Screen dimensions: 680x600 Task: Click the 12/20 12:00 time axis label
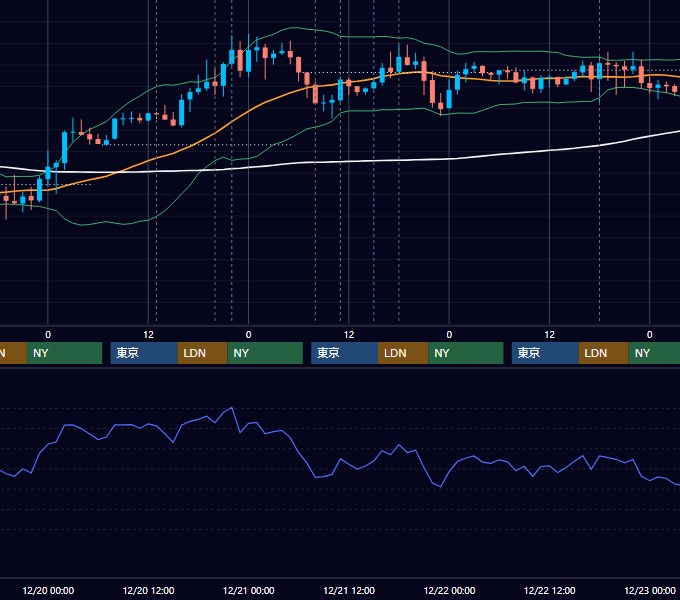(148, 590)
